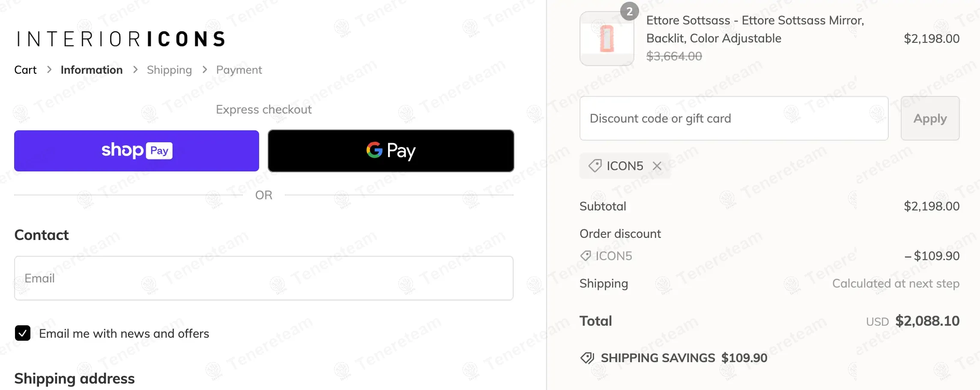The width and height of the screenshot is (980, 390).
Task: Select the Shipping breadcrumb step
Action: [169, 70]
